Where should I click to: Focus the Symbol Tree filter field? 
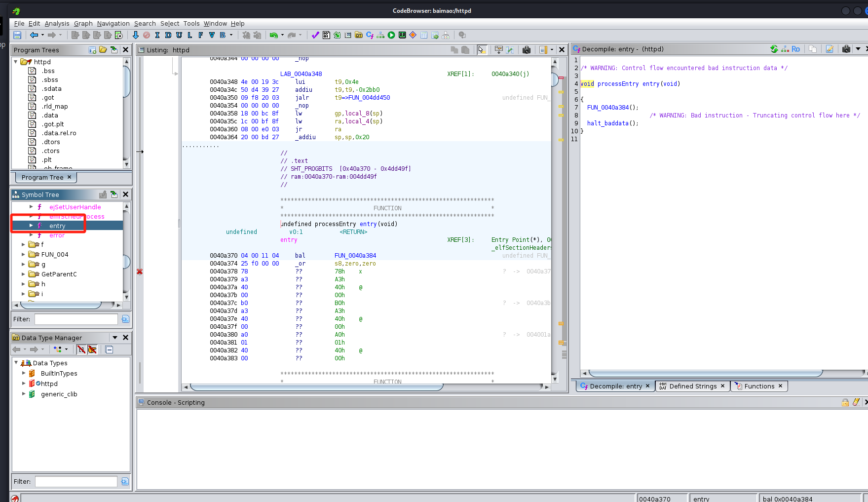[x=76, y=319]
